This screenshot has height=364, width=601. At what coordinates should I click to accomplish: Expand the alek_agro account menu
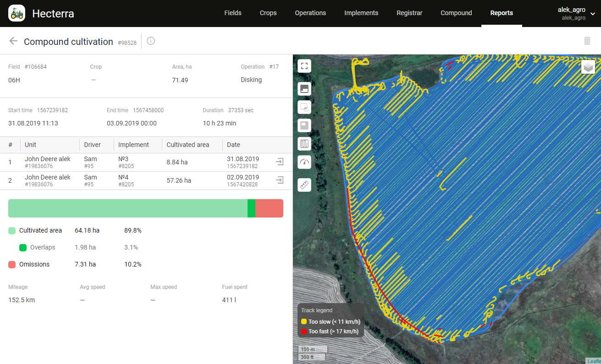593,13
